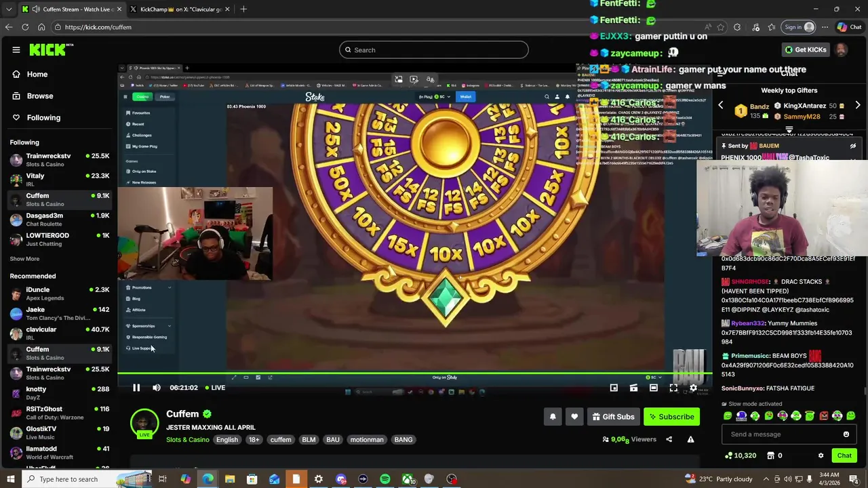Share the stream via share icon
The height and width of the screenshot is (488, 868).
(669, 439)
